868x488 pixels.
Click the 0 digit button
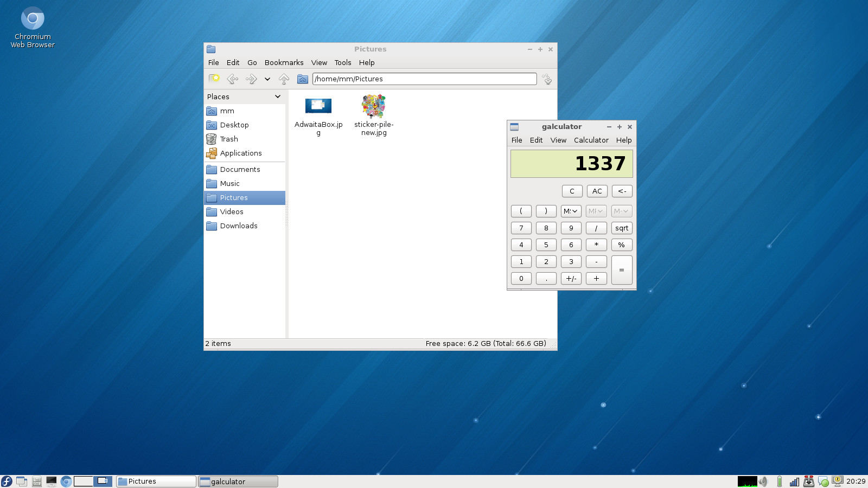521,278
